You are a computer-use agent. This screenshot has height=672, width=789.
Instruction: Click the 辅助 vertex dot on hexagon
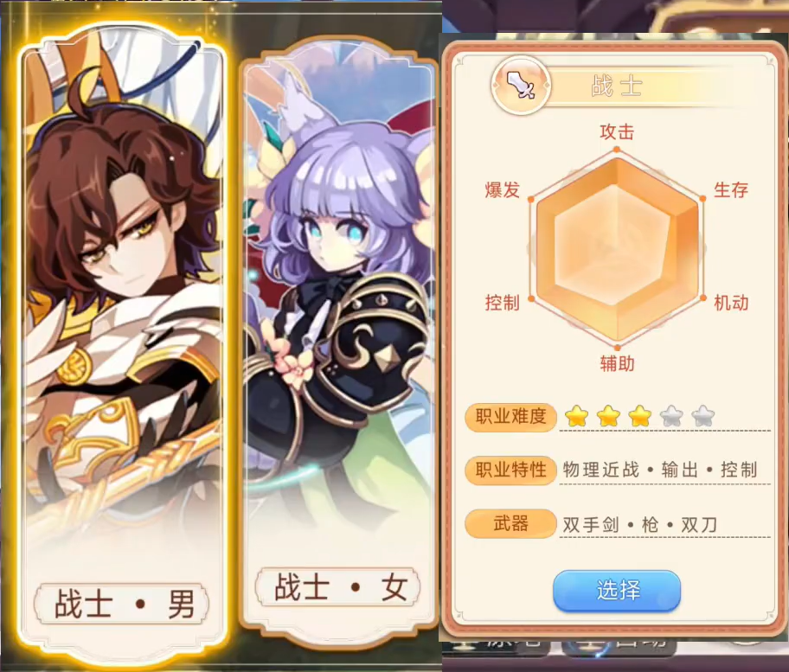click(618, 348)
